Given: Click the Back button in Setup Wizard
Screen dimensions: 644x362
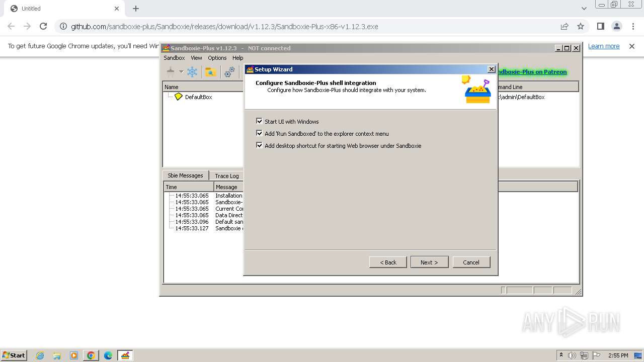Looking at the screenshot, I should (388, 262).
